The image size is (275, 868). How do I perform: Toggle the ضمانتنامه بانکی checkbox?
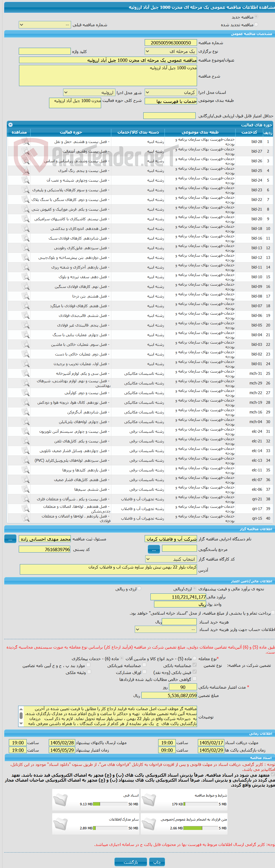(x=195, y=665)
